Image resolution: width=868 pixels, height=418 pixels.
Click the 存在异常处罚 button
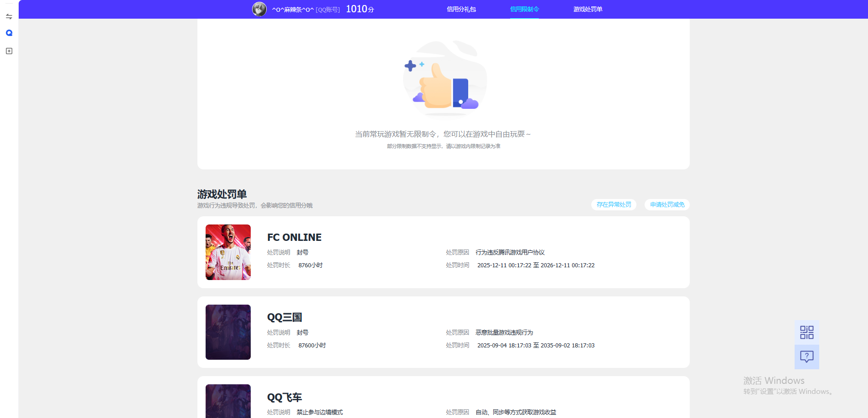click(x=614, y=204)
